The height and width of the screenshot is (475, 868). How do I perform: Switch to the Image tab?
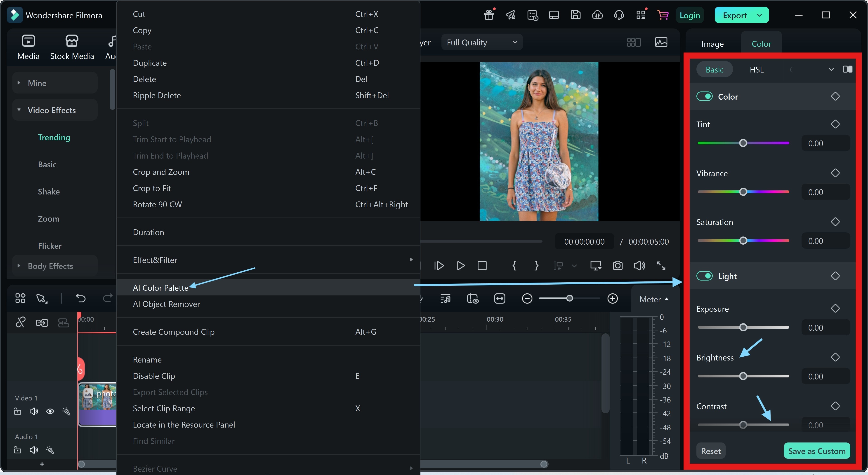(x=712, y=44)
